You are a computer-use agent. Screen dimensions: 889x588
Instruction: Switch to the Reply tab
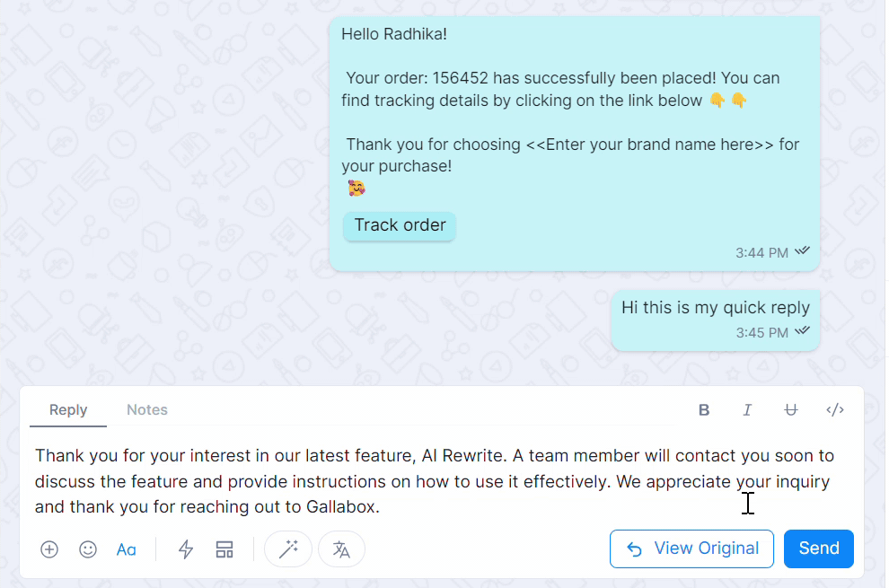tap(68, 410)
